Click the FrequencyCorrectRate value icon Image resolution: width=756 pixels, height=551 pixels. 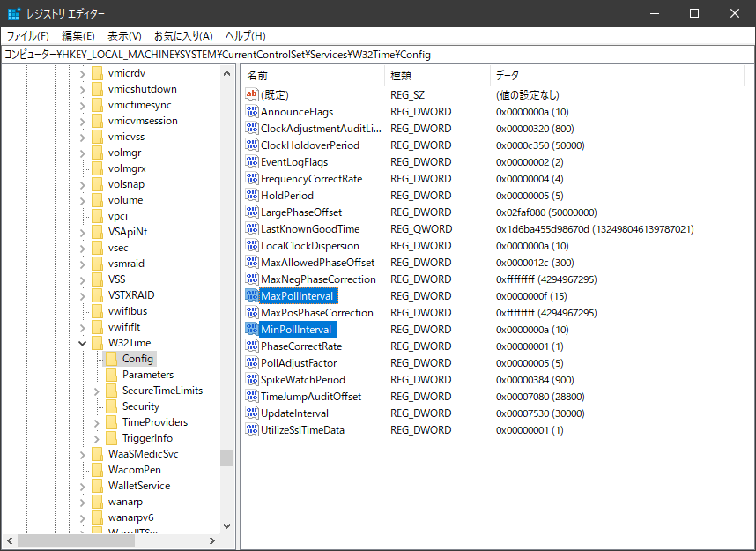(x=252, y=178)
